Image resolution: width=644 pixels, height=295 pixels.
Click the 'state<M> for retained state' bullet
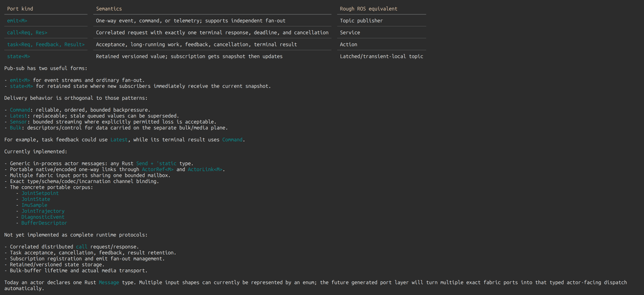[x=138, y=87]
